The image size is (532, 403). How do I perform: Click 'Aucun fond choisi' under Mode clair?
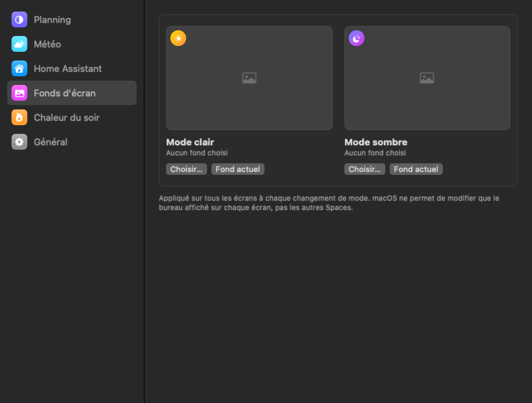[x=197, y=153]
